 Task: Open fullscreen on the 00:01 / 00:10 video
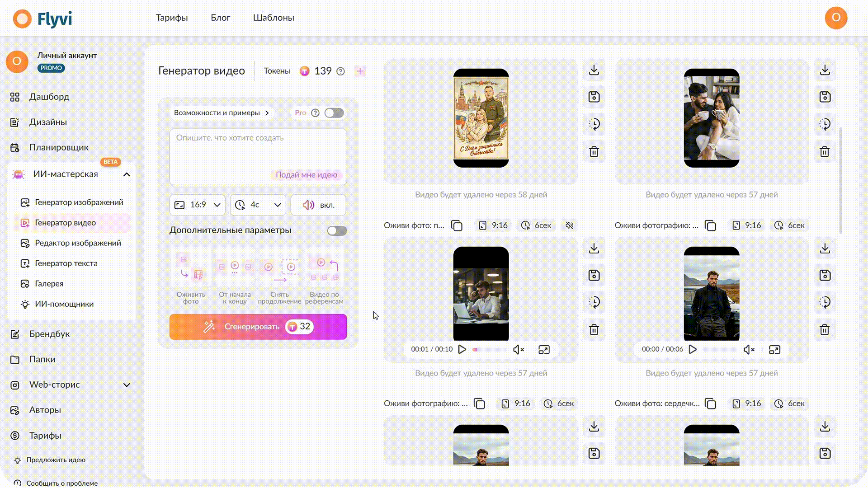click(x=544, y=349)
